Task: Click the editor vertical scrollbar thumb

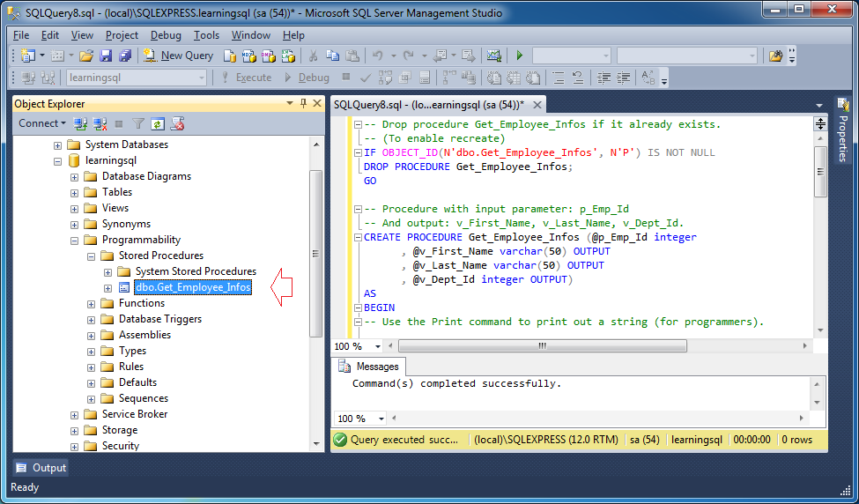Action: [x=820, y=172]
